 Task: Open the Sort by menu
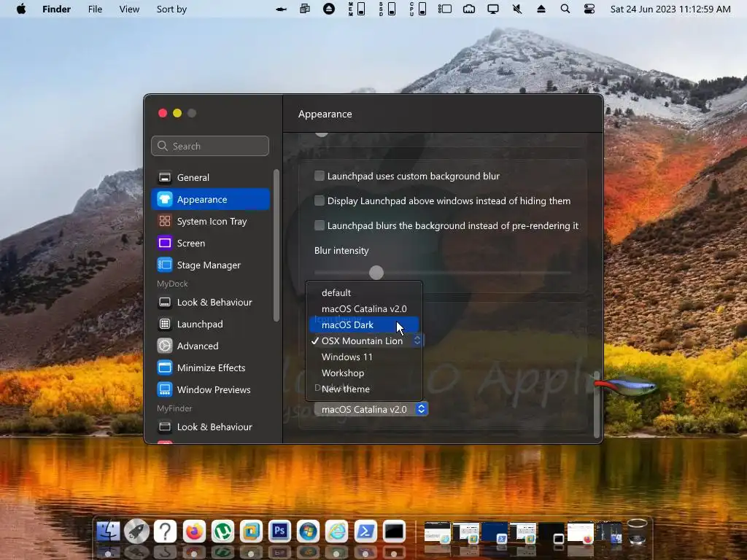171,9
